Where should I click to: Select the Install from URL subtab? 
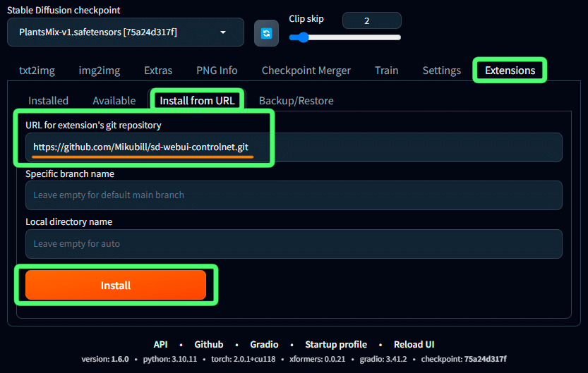tap(197, 101)
